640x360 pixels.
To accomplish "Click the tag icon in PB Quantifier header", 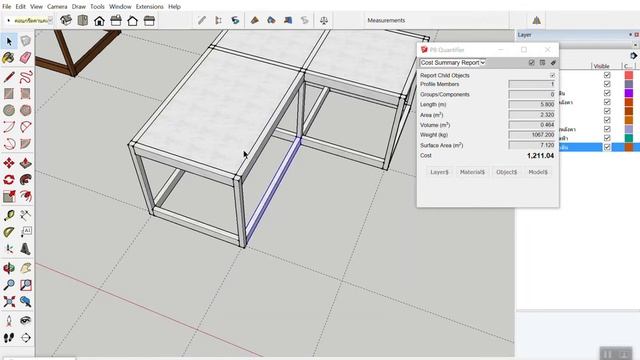I will (553, 62).
